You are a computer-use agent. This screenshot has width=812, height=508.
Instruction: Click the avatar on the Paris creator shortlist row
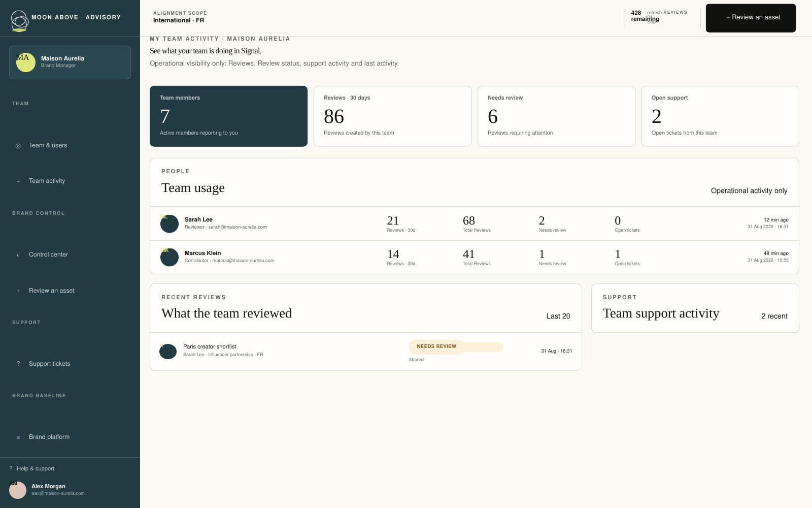pos(168,351)
